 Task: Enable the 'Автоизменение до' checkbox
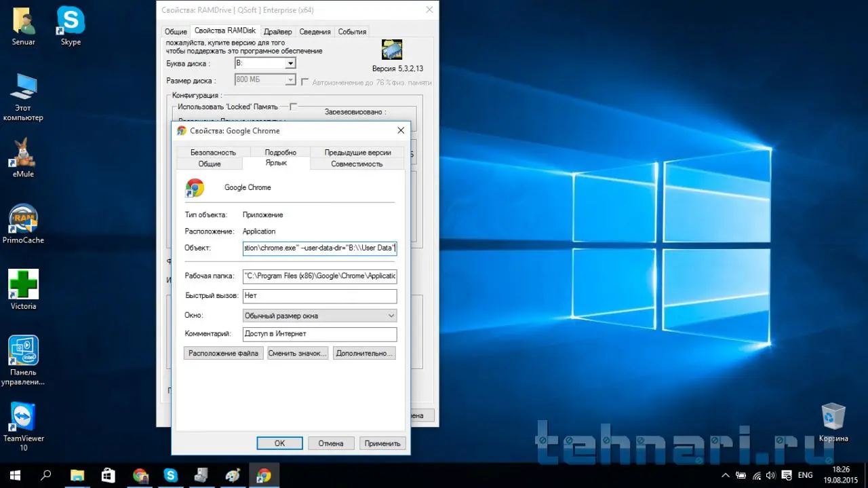305,82
